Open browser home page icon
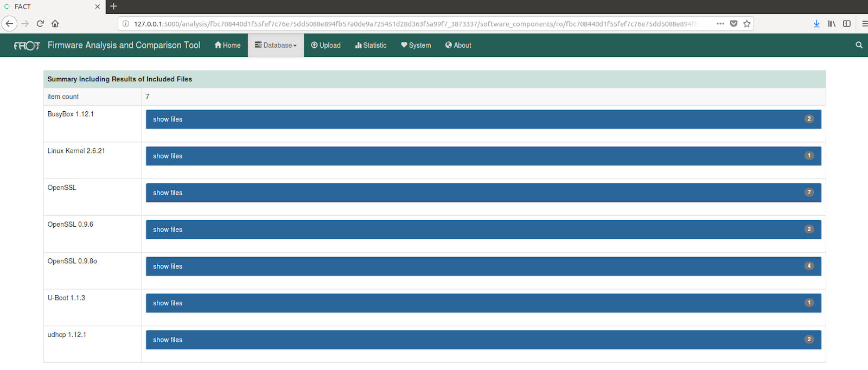 point(55,23)
